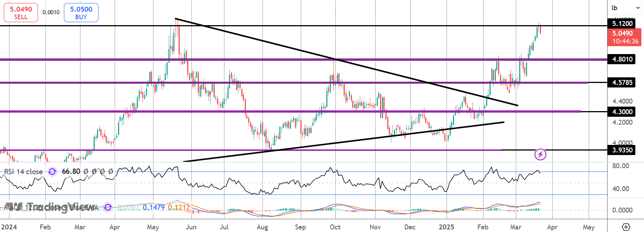Viewport: 644px width, 232px height.
Task: Click the purple lightning bolt icon
Action: coord(540,154)
